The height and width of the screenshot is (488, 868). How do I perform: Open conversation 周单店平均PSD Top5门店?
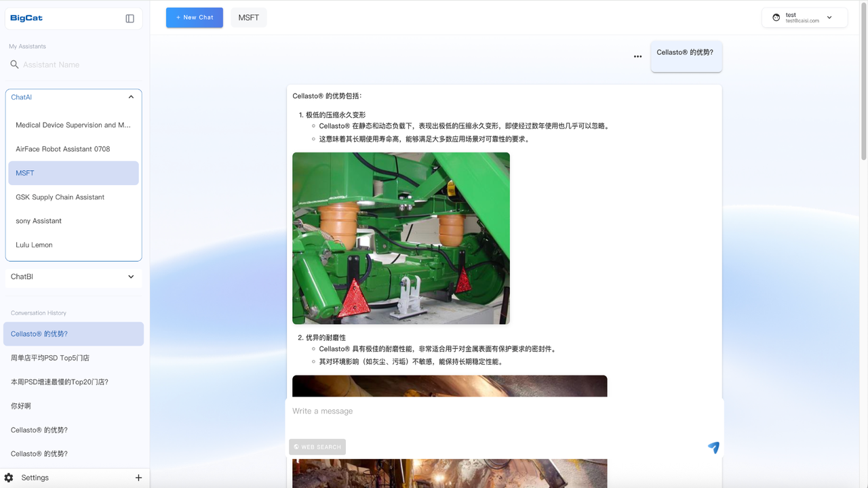pos(73,358)
